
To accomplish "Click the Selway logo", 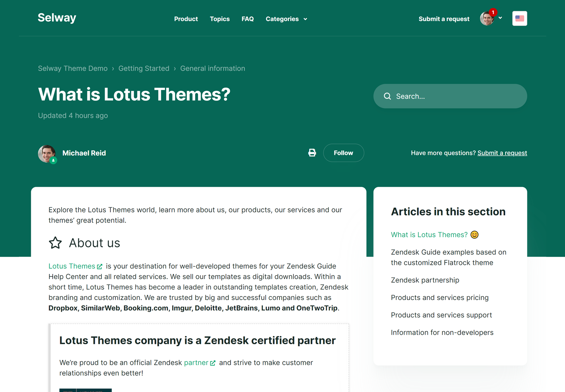I will (x=57, y=18).
